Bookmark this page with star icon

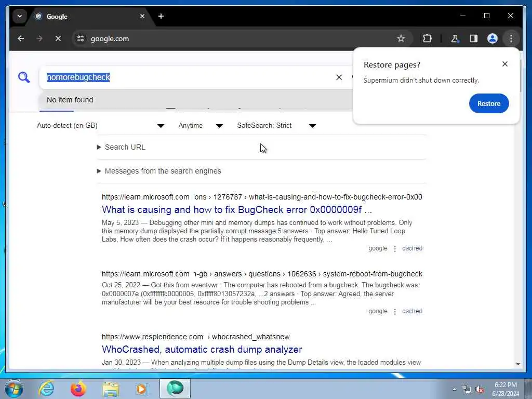pyautogui.click(x=401, y=38)
